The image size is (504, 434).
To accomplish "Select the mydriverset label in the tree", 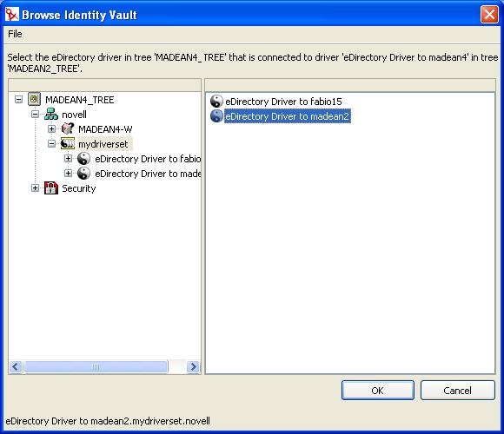I will tap(103, 144).
